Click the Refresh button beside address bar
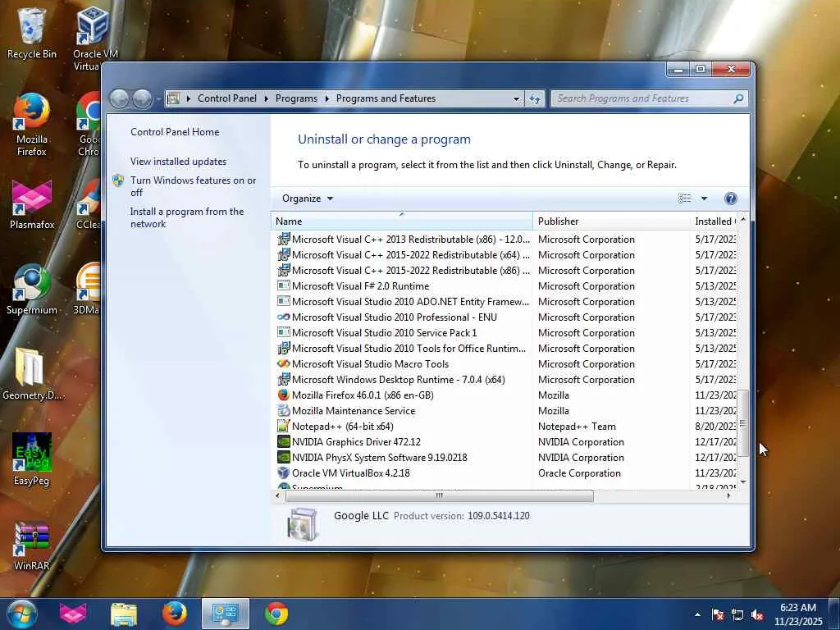 pos(535,98)
